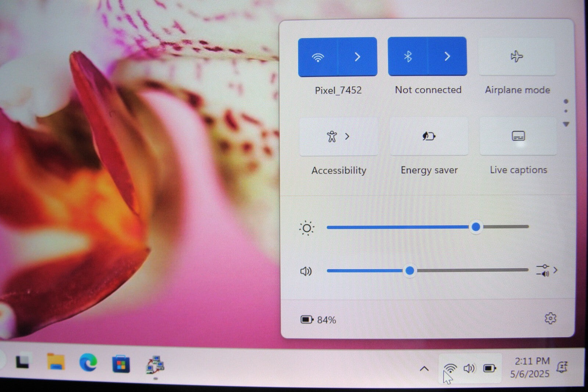Turn on Energy saver
This screenshot has width=588, height=392.
[x=429, y=136]
